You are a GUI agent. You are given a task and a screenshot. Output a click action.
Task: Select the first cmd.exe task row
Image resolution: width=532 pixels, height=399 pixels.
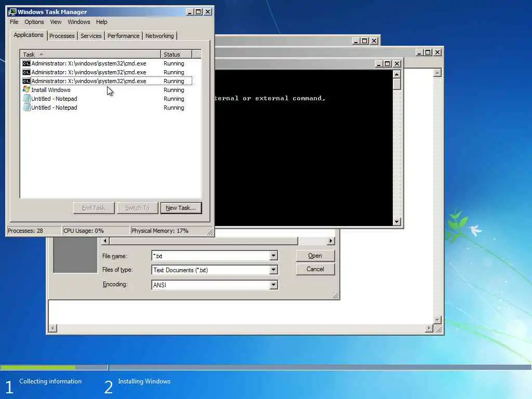[x=107, y=63]
